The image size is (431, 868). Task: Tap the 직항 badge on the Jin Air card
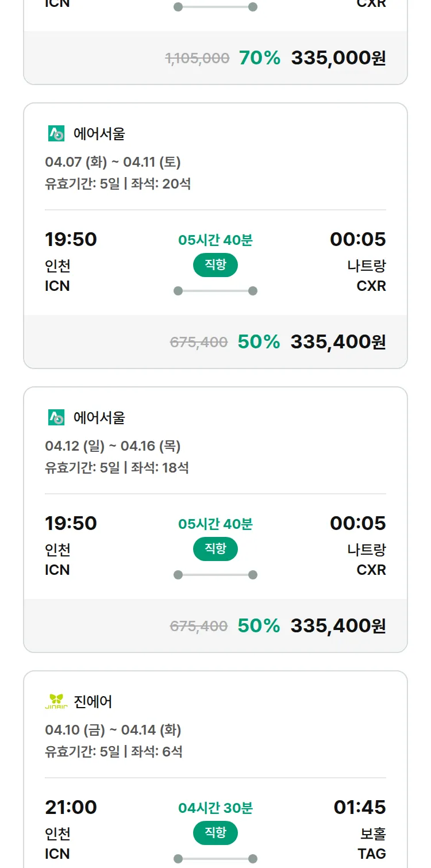pyautogui.click(x=215, y=833)
